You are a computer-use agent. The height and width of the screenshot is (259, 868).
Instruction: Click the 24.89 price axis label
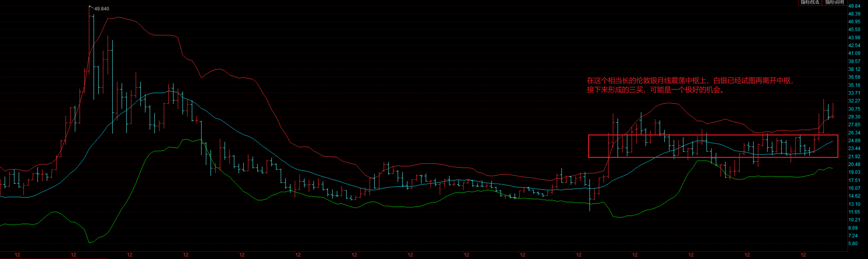854,141
